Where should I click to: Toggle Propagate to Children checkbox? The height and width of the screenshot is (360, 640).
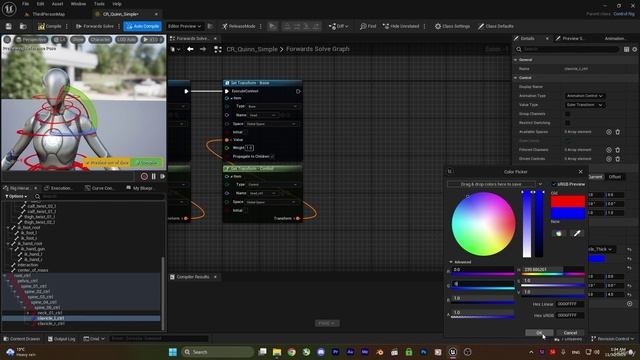coord(272,156)
